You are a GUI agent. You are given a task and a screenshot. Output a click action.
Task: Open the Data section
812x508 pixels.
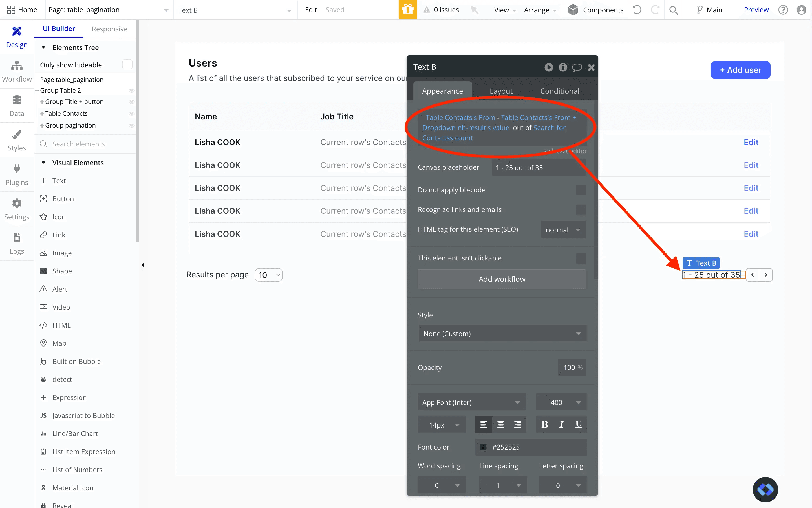pyautogui.click(x=17, y=106)
